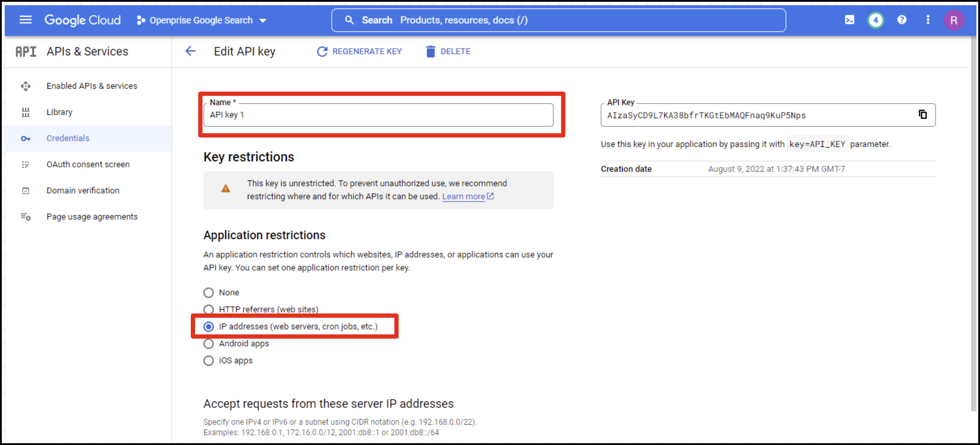
Task: Click the Enabled APIs & services icon
Action: [x=25, y=86]
